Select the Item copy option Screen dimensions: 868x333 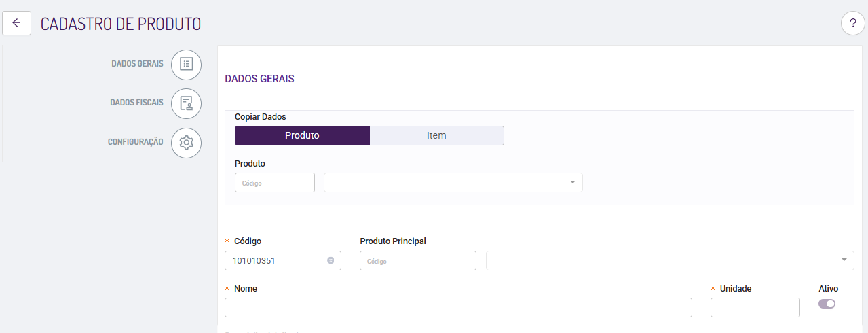click(x=436, y=135)
